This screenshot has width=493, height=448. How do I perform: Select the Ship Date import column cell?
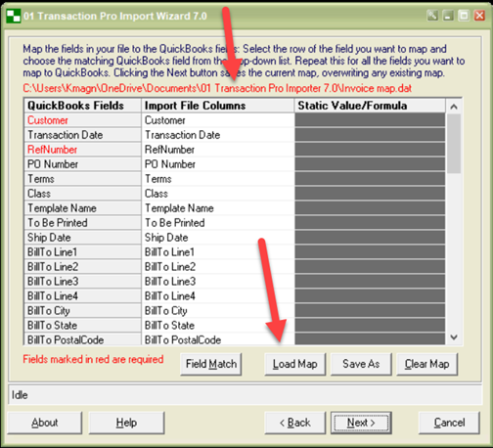218,238
